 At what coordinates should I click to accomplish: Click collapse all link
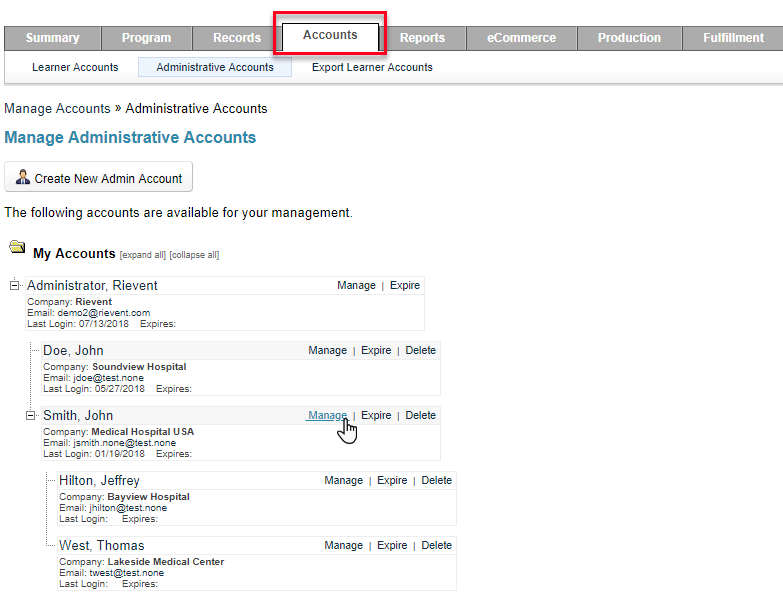(194, 255)
